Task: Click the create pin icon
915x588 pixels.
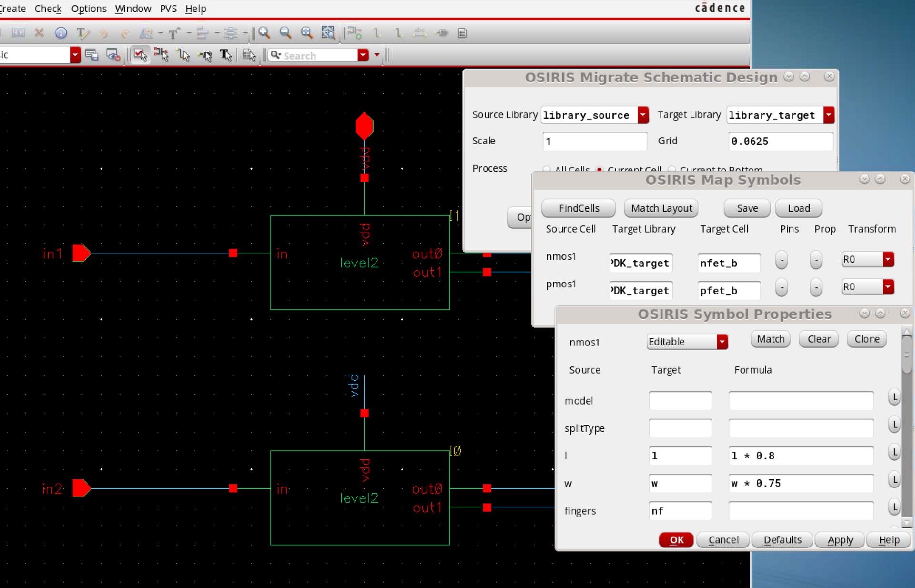Action: click(x=442, y=33)
